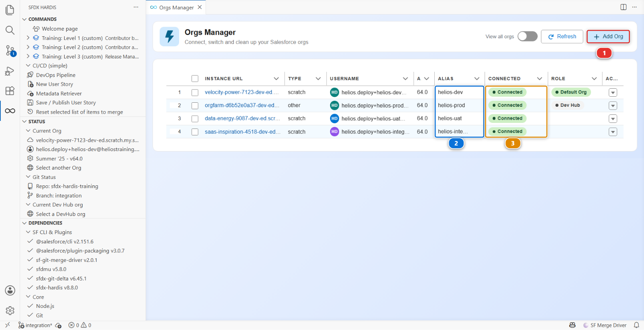Open the SFDX Hardis infinity icon view

(10, 111)
